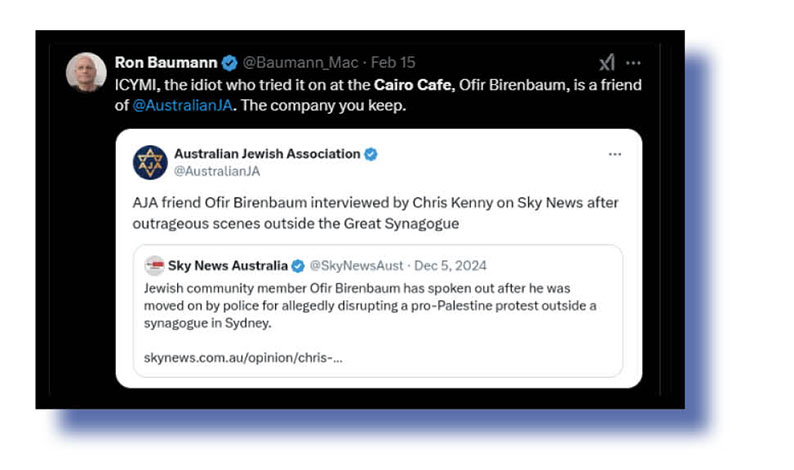This screenshot has height=470, width=794.
Task: Open more menu on the quoted AJA tweet
Action: [x=615, y=154]
